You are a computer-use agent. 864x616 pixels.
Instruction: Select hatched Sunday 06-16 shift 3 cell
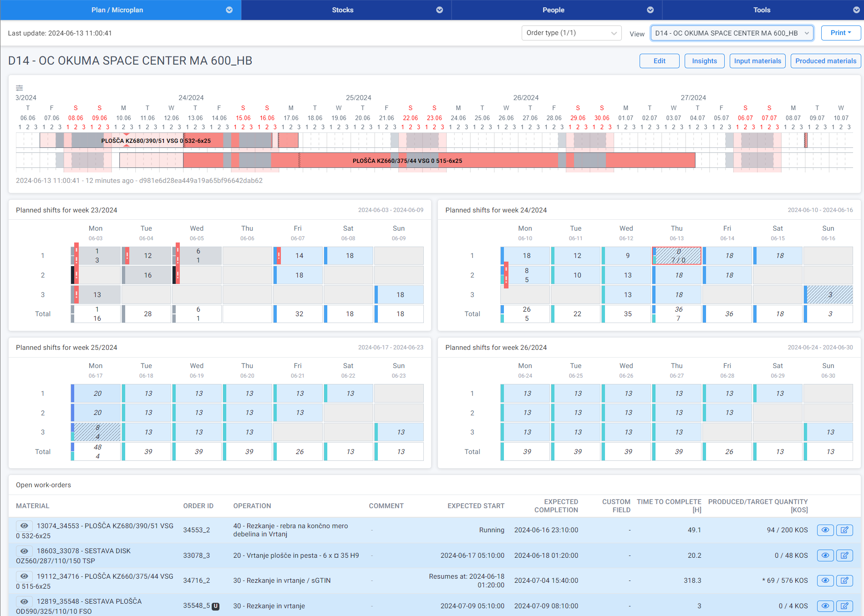tap(828, 295)
